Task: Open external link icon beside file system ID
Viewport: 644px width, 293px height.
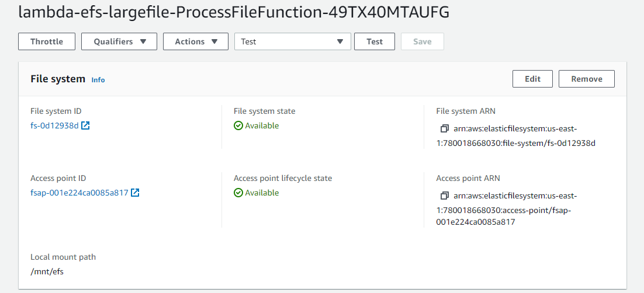Action: 85,125
